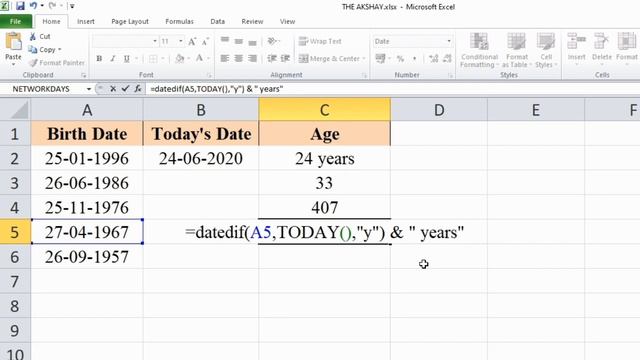
Task: Click the Increase Font Size icon
Action: coord(192,41)
